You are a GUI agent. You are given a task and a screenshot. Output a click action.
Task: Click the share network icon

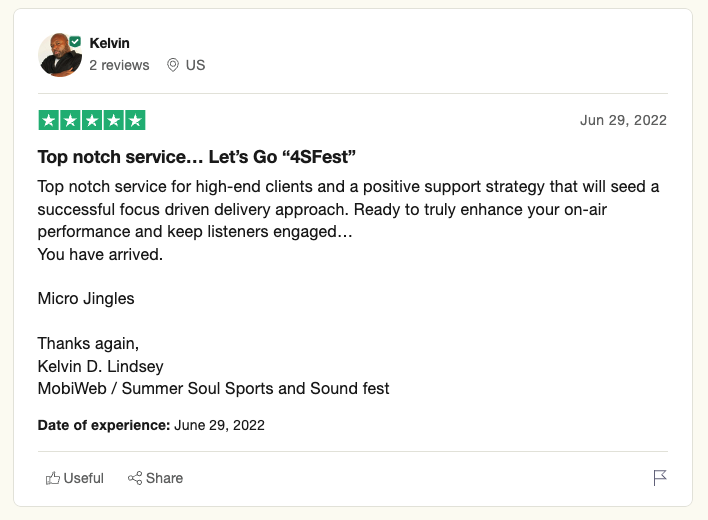(x=135, y=478)
